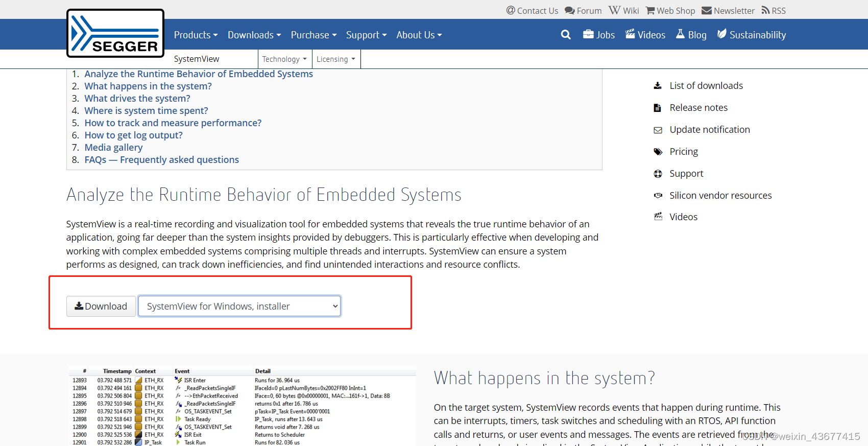Jump to Where is system time spent
Screen dimensions: 868x446
coord(147,111)
